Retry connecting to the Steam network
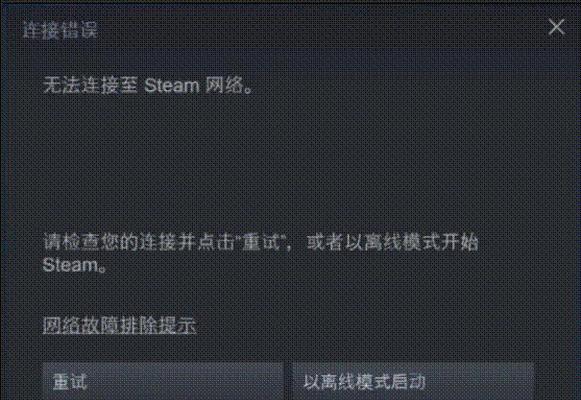 pos(163,381)
